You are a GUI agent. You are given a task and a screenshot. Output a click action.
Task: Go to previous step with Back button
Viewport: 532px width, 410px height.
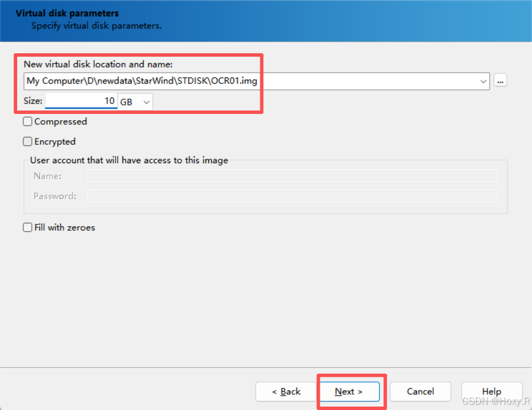286,391
